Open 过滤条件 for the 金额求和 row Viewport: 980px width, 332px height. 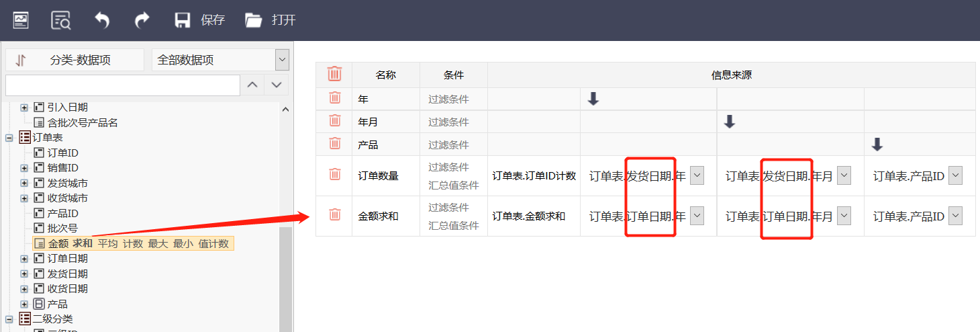coord(448,207)
